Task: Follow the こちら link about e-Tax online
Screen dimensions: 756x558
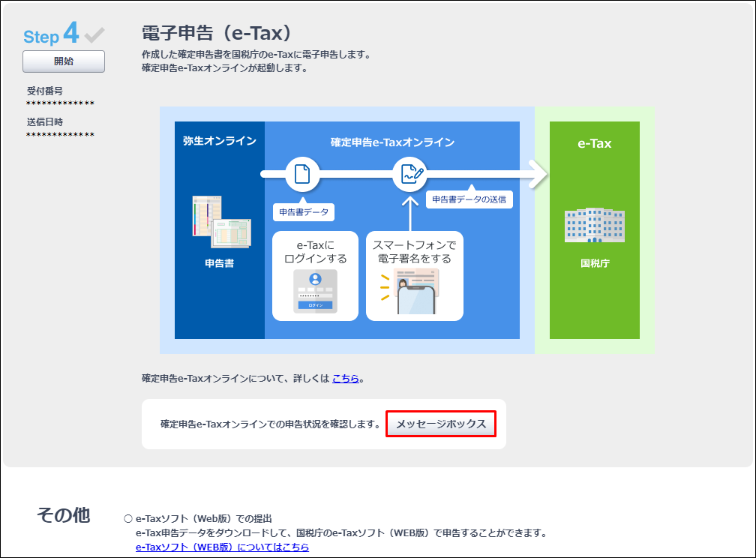Action: pos(346,379)
